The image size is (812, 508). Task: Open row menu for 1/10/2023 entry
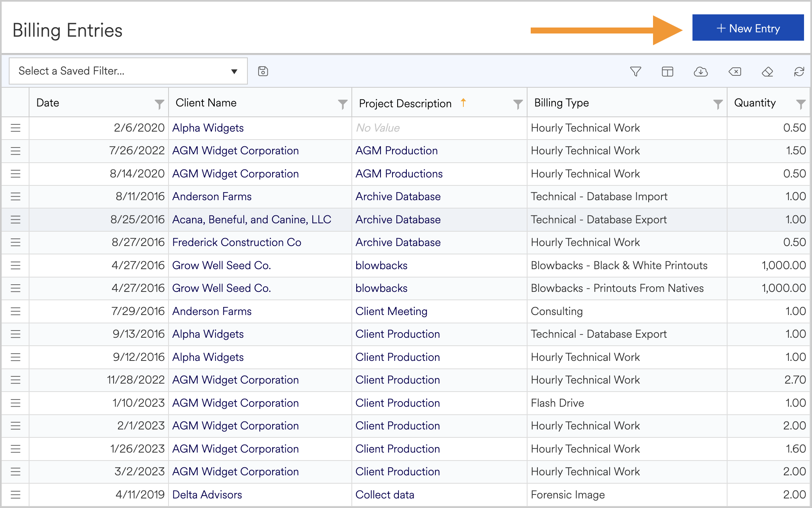(x=16, y=403)
